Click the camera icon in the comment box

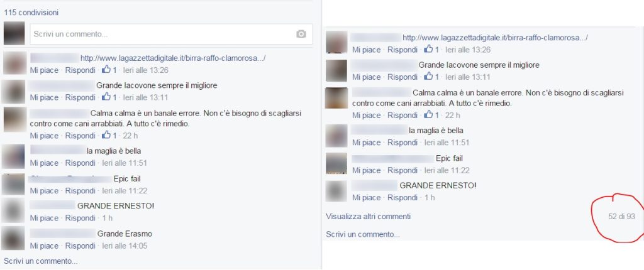[x=301, y=34]
